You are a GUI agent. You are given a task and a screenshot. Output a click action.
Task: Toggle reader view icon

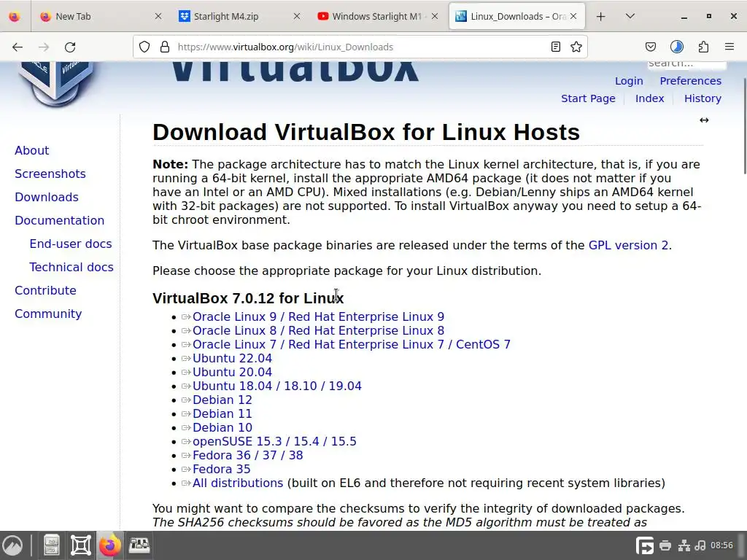(x=555, y=47)
